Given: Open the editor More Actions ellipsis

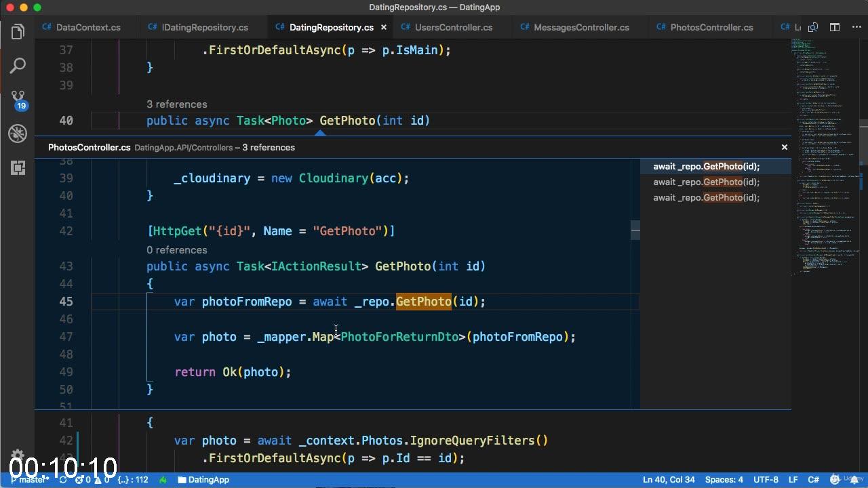Looking at the screenshot, I should click(856, 27).
